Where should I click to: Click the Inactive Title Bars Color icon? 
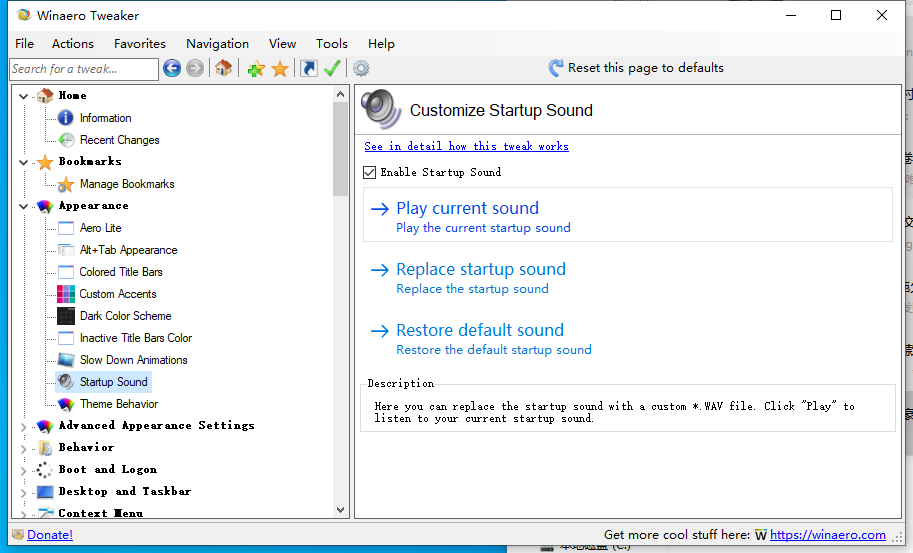(66, 338)
